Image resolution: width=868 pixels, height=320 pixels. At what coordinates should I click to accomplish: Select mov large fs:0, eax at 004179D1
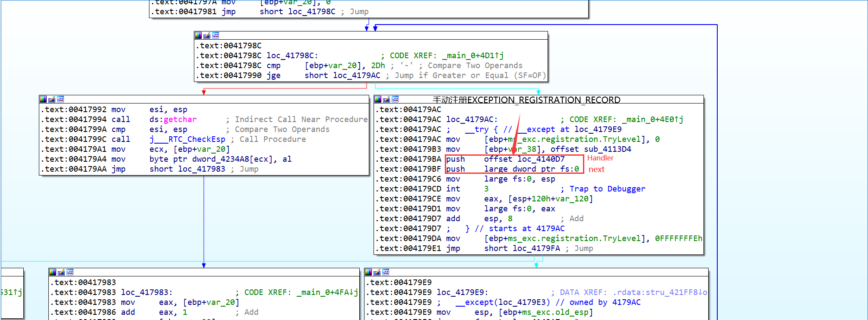pos(466,209)
